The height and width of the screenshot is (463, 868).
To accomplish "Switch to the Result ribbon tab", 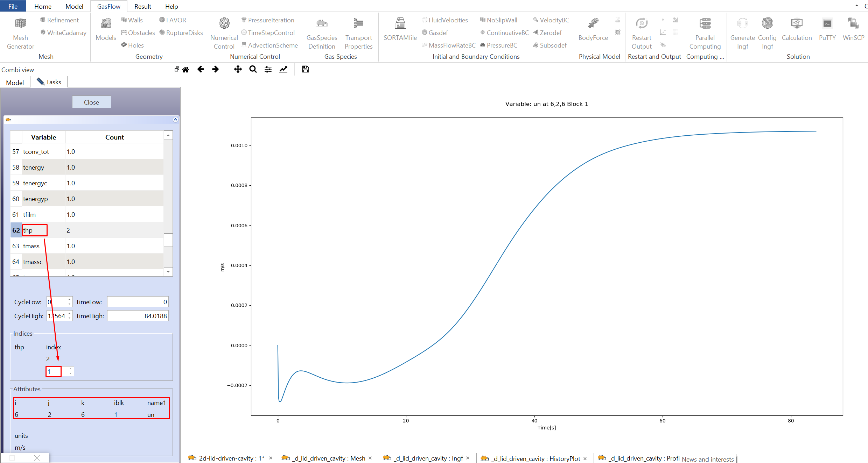I will [142, 6].
